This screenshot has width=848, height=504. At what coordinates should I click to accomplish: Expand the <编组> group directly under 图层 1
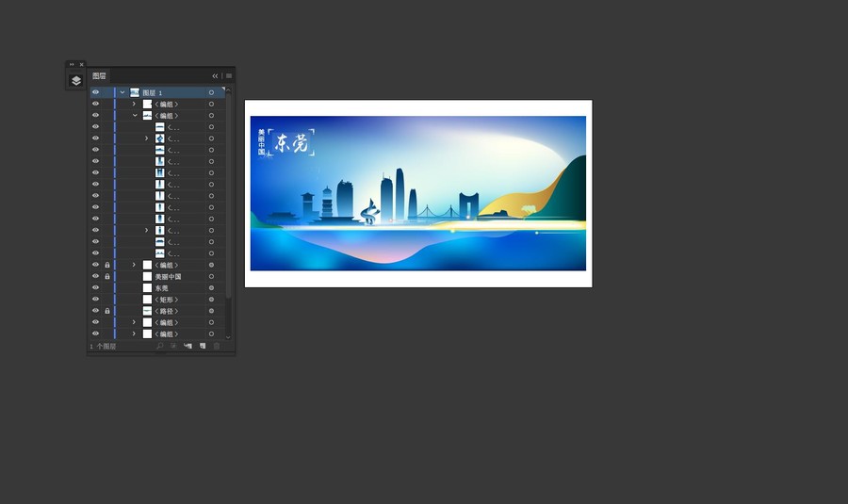tap(134, 104)
